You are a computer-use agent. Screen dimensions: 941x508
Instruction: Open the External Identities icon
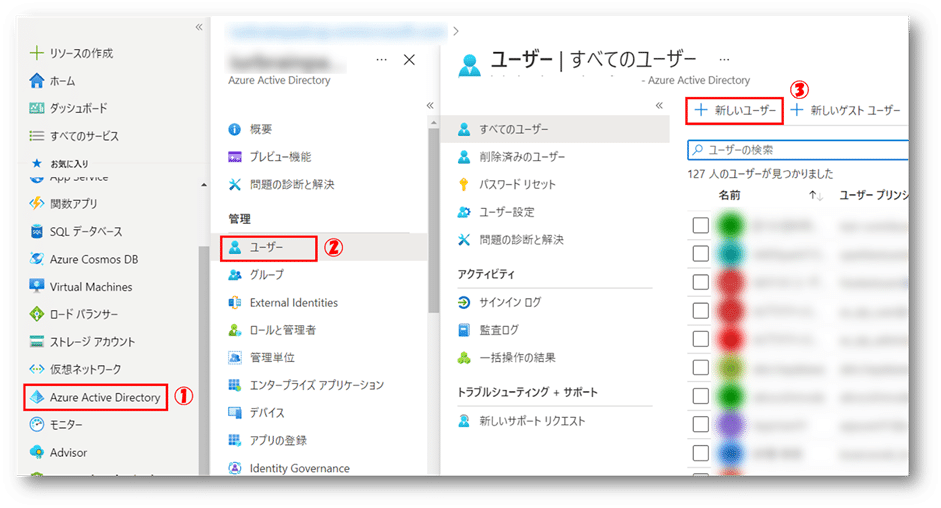click(235, 303)
